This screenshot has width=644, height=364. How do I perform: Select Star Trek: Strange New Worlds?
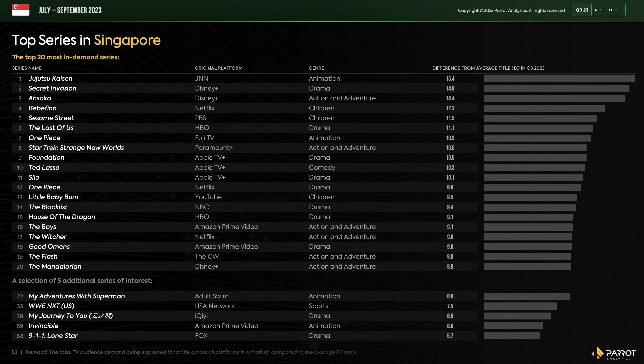[76, 148]
